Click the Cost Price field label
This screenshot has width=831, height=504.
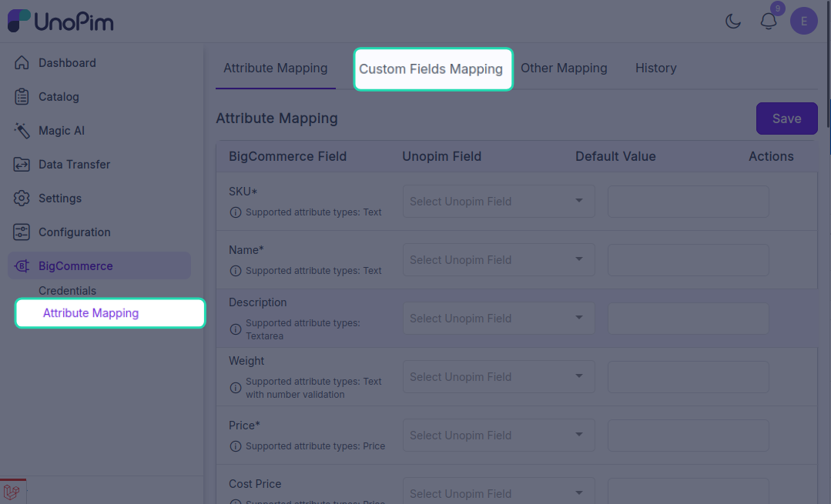tap(255, 484)
